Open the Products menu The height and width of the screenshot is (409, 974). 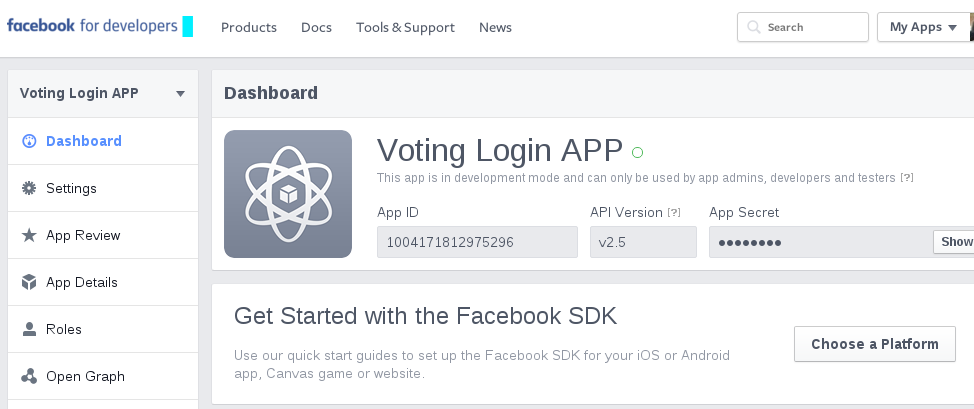[249, 27]
